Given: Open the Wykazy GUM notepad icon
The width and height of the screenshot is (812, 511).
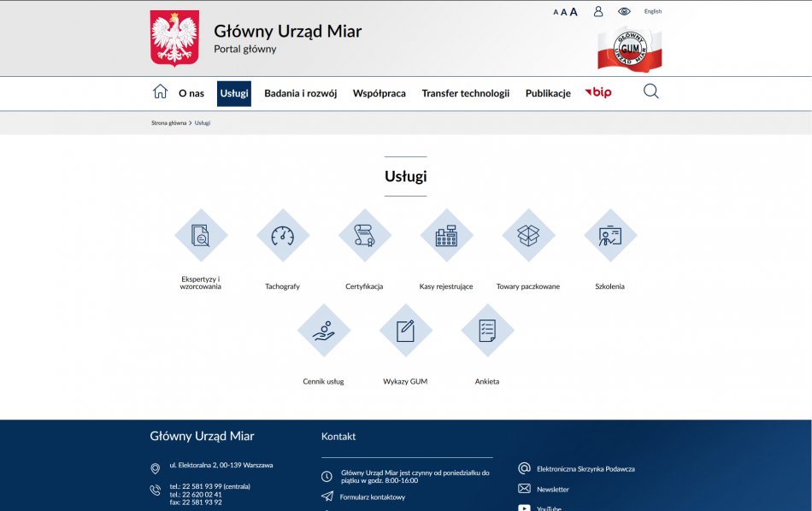Looking at the screenshot, I should pos(405,331).
